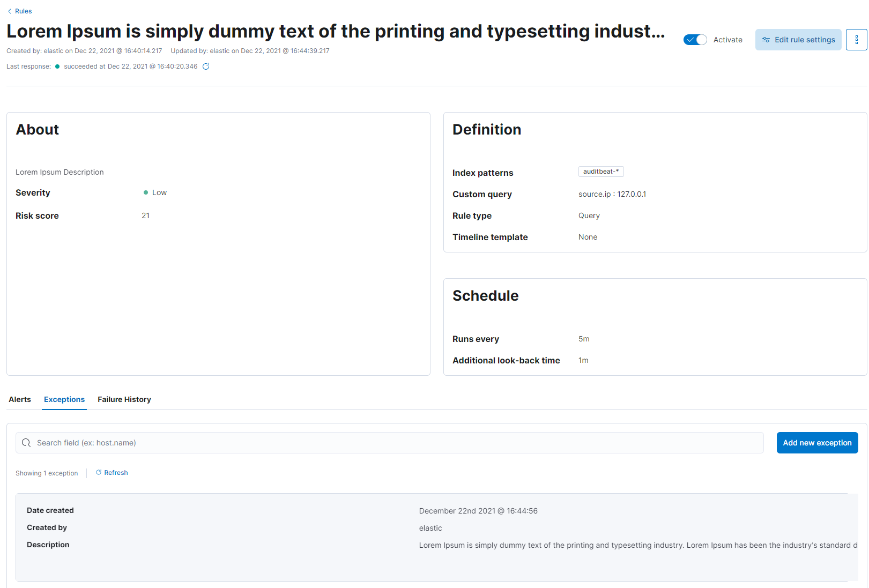869x588 pixels.
Task: Click the exception date created value
Action: click(x=478, y=511)
